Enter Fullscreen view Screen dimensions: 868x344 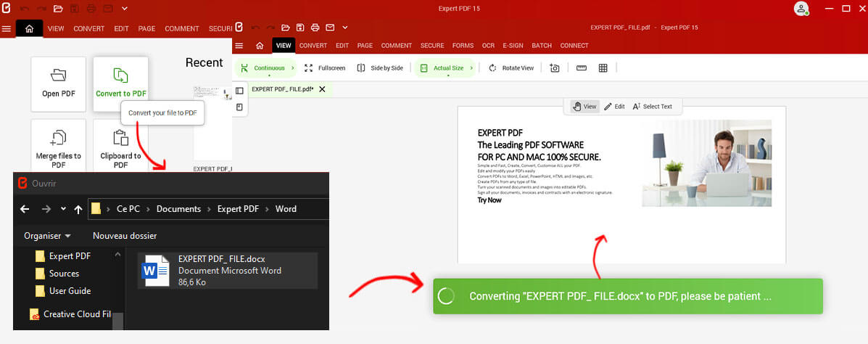pos(326,68)
